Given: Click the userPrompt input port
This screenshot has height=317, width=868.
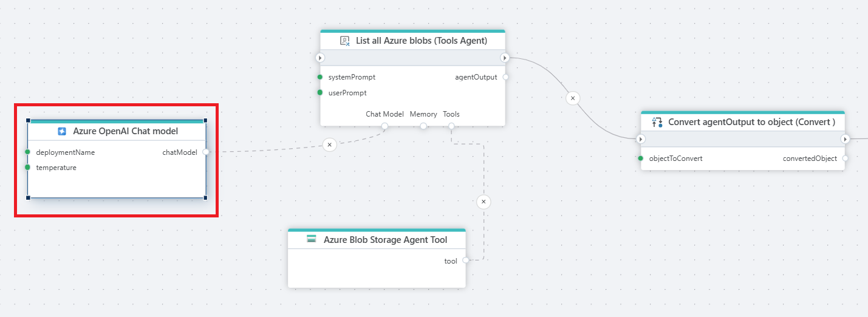Looking at the screenshot, I should click(x=320, y=93).
